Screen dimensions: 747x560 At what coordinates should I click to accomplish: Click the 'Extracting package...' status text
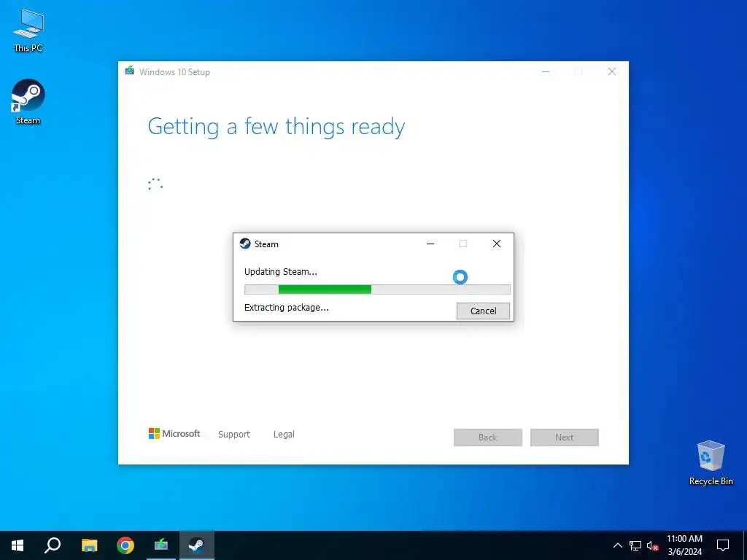click(x=286, y=308)
